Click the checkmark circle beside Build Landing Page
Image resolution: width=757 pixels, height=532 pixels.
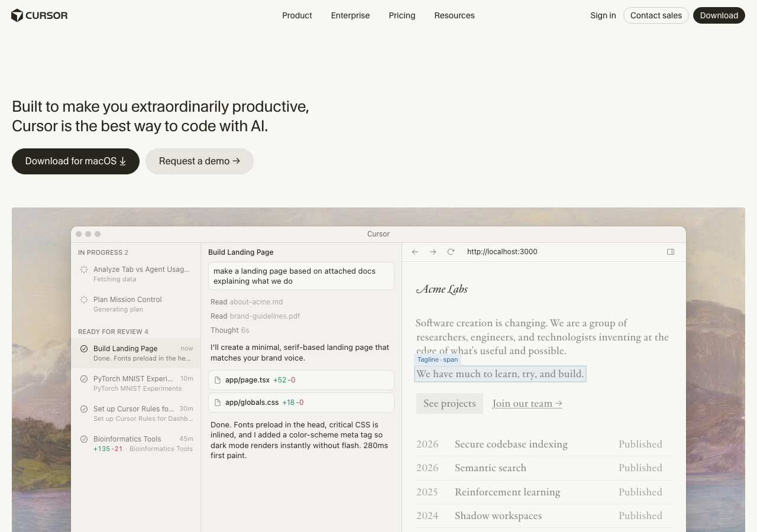84,349
